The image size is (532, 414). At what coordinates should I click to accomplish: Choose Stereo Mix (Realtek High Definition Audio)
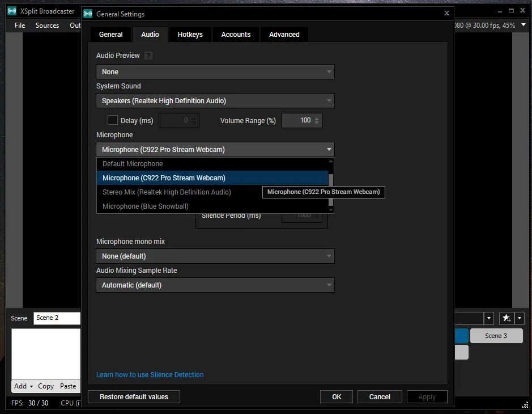tap(212, 192)
